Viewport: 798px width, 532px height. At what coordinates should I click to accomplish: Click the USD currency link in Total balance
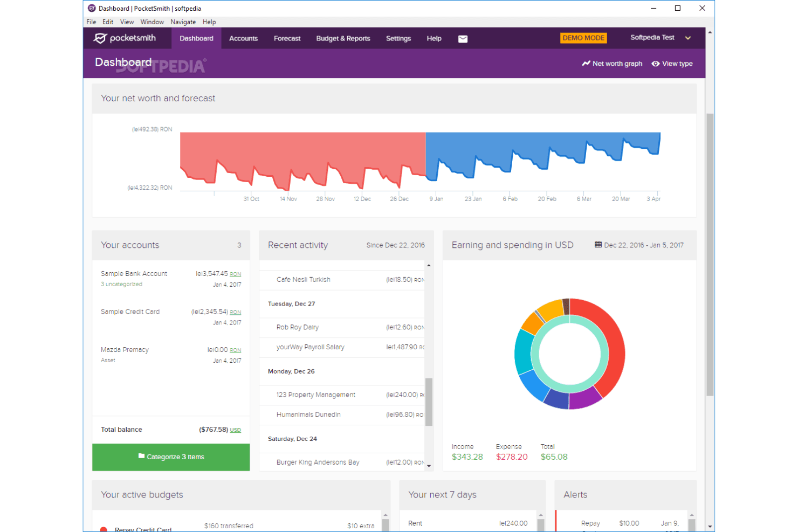[x=236, y=430]
